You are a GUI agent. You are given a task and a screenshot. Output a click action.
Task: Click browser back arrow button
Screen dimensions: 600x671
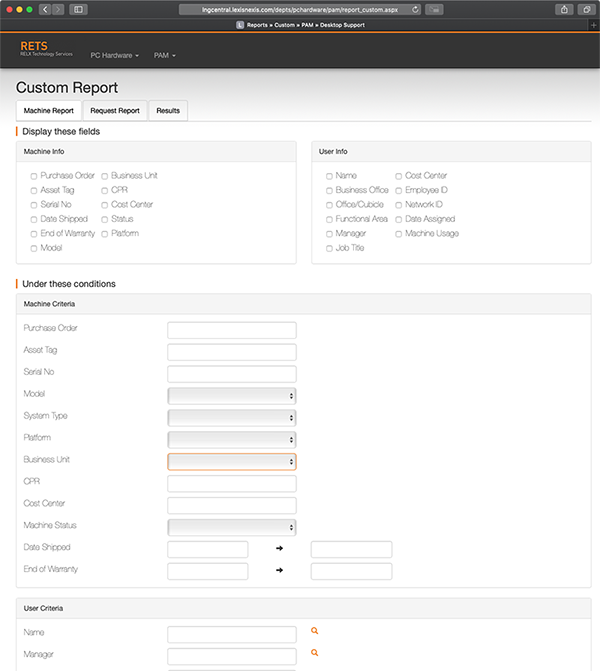click(x=45, y=9)
